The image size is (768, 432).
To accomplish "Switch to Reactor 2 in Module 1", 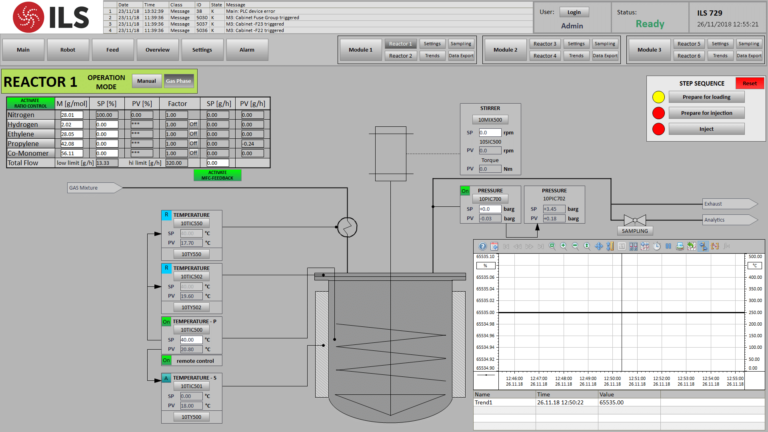I will tap(400, 56).
